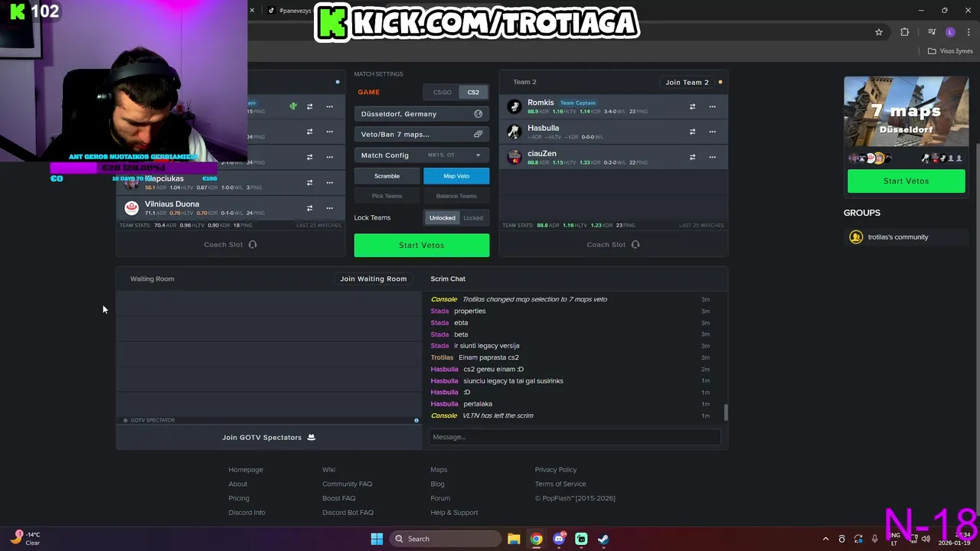This screenshot has width=980, height=551.
Task: Swap Romkis to the other team
Action: pyautogui.click(x=692, y=106)
